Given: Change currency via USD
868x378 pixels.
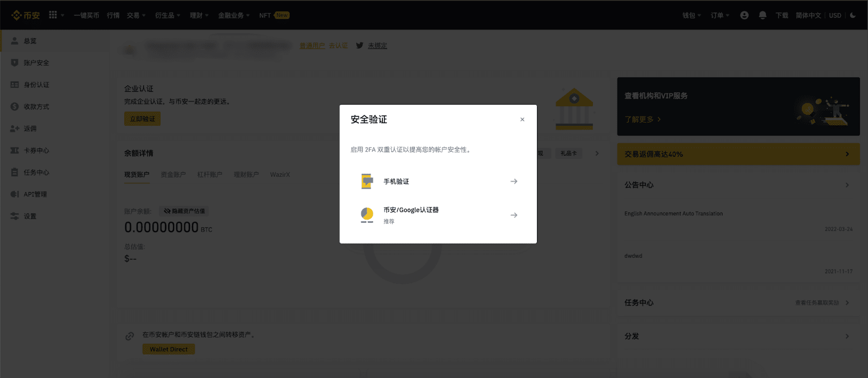Looking at the screenshot, I should click(x=835, y=15).
